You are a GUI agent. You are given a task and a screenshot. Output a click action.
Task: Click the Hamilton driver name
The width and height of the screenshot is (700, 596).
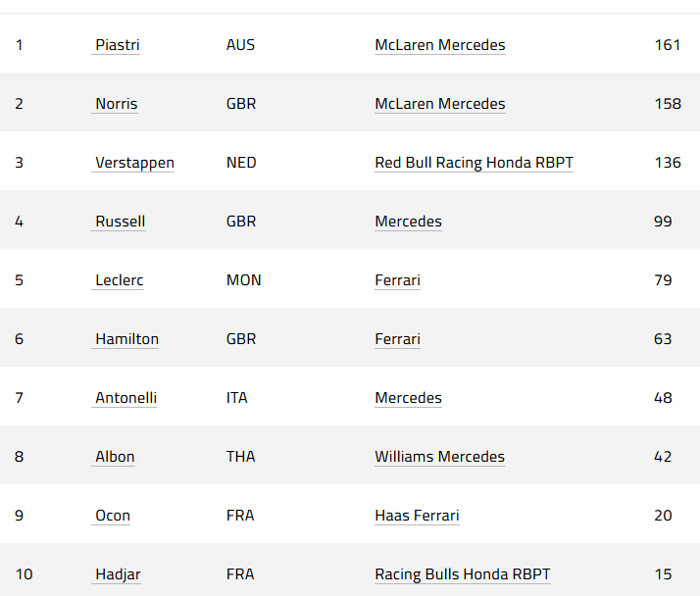126,339
